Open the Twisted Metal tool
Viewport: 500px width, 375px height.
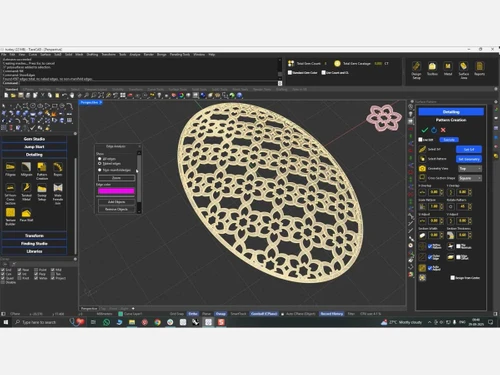pyautogui.click(x=26, y=188)
